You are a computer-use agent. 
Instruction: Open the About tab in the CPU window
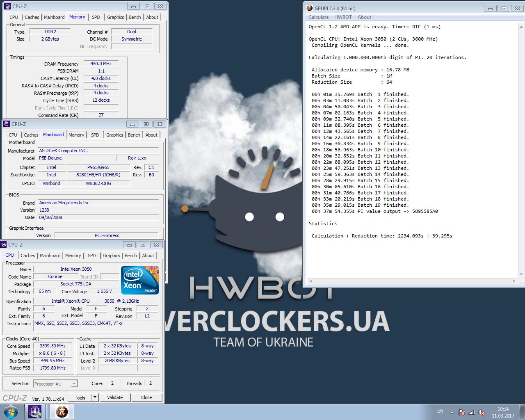[148, 256]
